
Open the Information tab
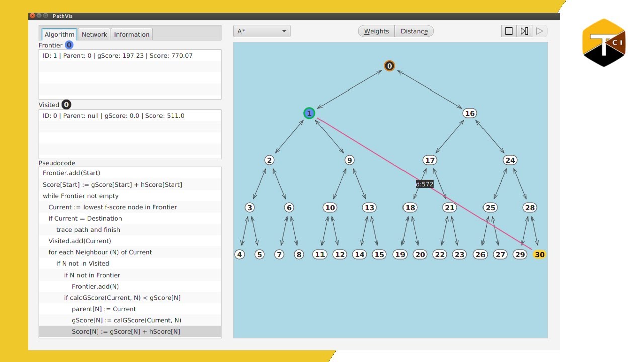pyautogui.click(x=132, y=34)
